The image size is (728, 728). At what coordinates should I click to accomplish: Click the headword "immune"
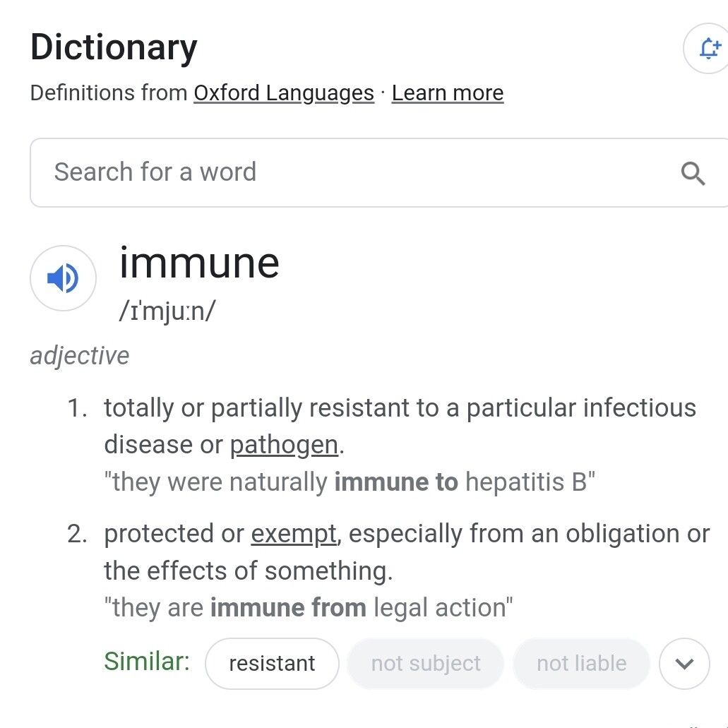199,263
